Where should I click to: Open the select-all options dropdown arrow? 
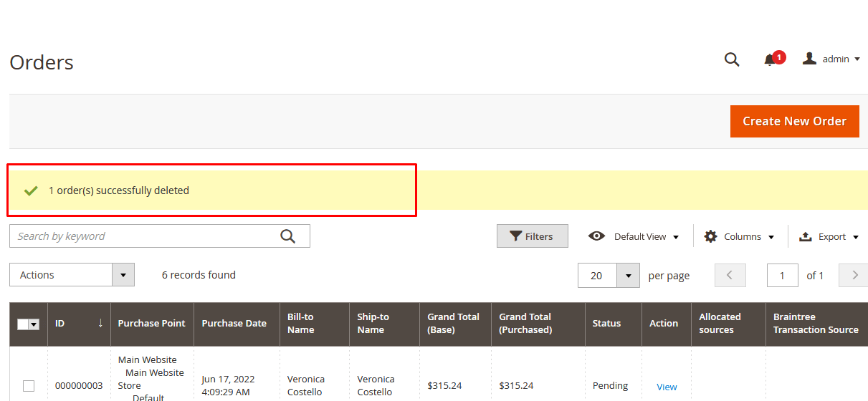pos(34,324)
